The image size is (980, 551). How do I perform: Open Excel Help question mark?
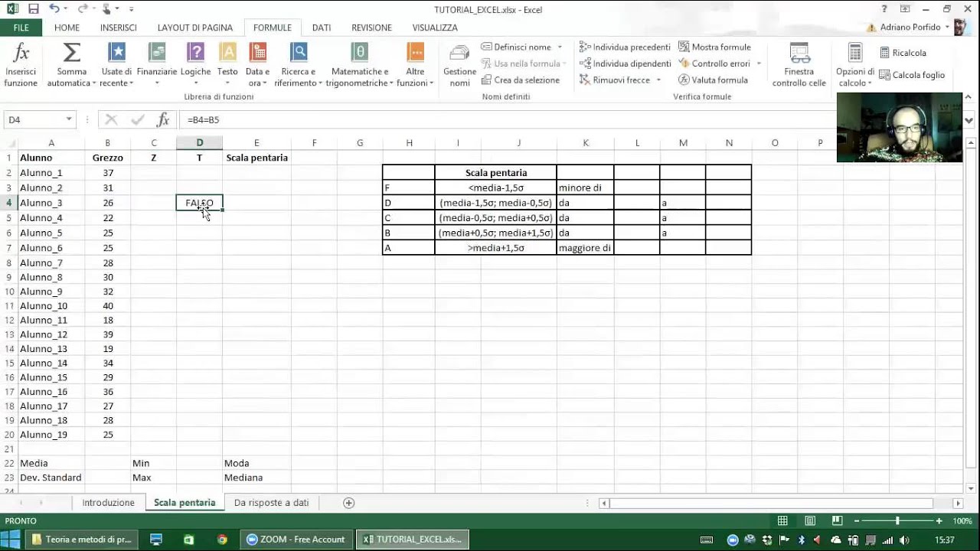point(884,9)
